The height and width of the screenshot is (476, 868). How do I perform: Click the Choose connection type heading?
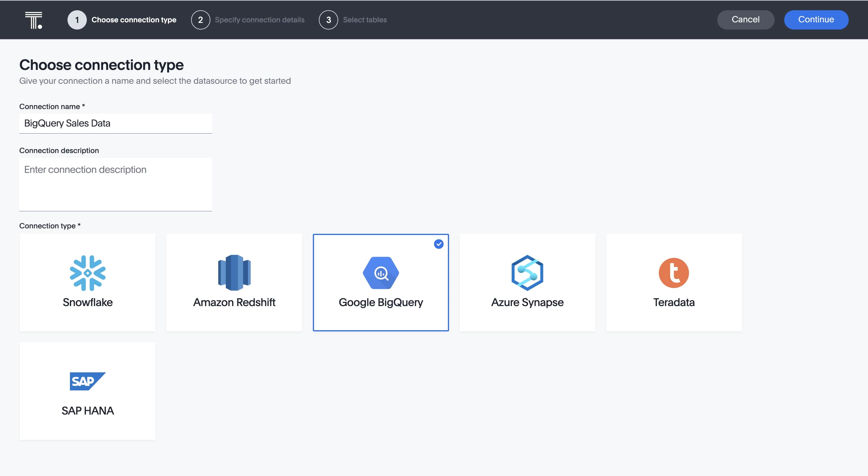102,65
